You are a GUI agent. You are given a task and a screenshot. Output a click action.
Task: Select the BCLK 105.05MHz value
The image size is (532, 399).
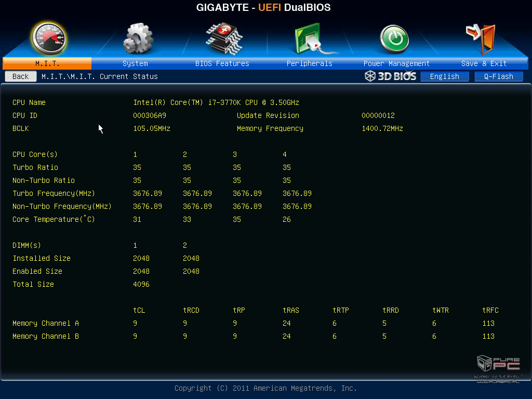(x=152, y=128)
